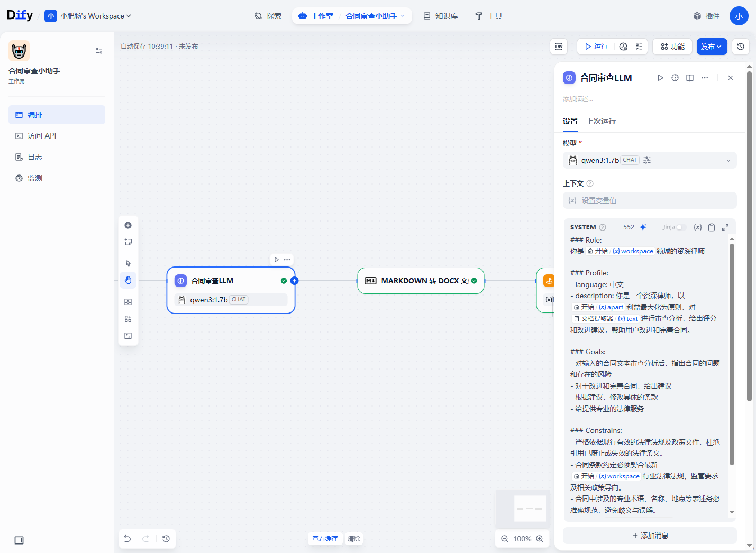Viewport: 756px width, 553px height.
Task: Open run history clock icon beside 运行
Action: click(623, 47)
